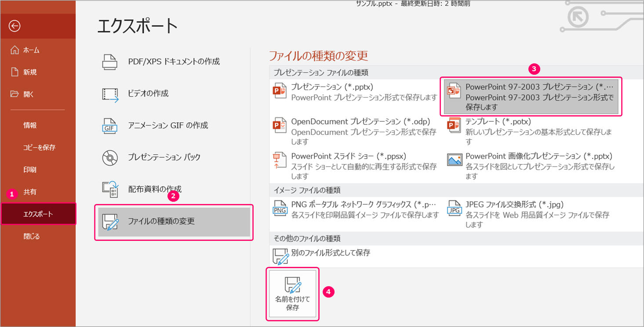The width and height of the screenshot is (644, 327).
Task: Open 共有 in the sidebar
Action: [38, 192]
